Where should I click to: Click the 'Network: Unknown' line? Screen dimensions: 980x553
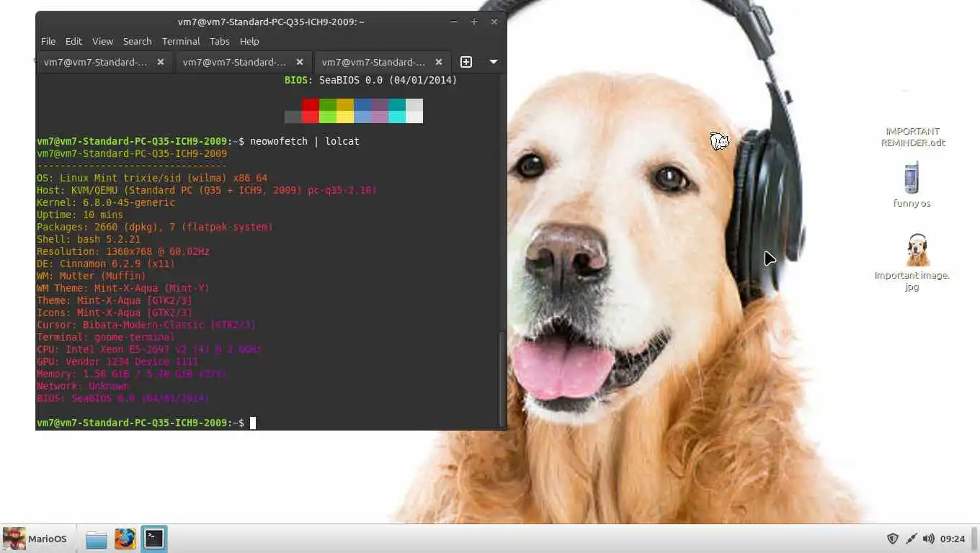click(x=83, y=386)
